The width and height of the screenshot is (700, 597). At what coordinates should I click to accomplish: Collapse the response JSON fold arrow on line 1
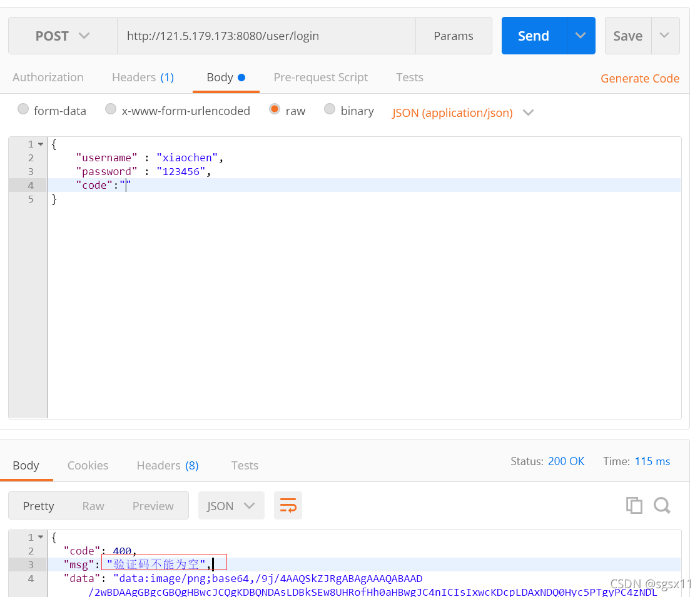coord(41,537)
